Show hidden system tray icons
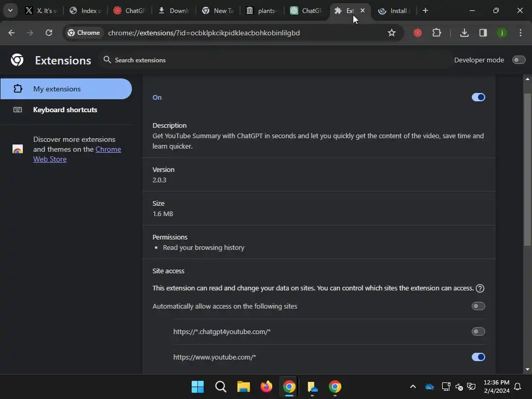This screenshot has width=532, height=399. pos(413,387)
